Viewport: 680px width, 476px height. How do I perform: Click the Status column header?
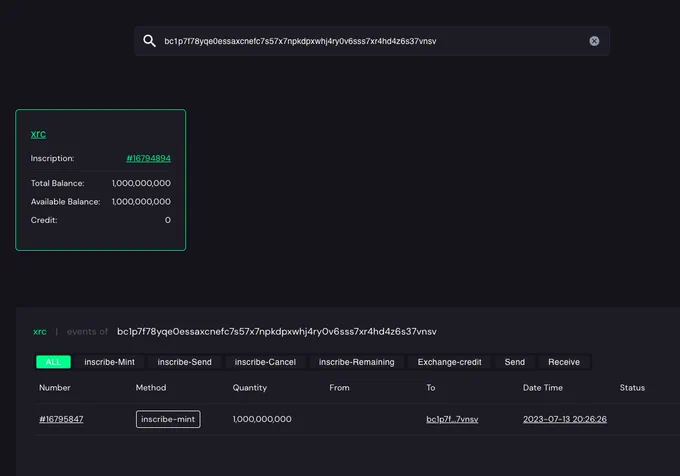click(x=632, y=388)
